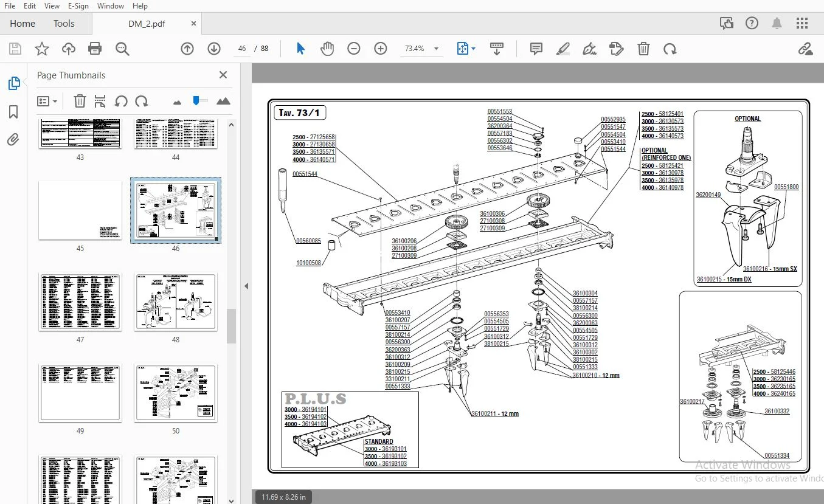This screenshot has width=824, height=504.
Task: Delete the page with the toolbar trash icon
Action: 643,49
